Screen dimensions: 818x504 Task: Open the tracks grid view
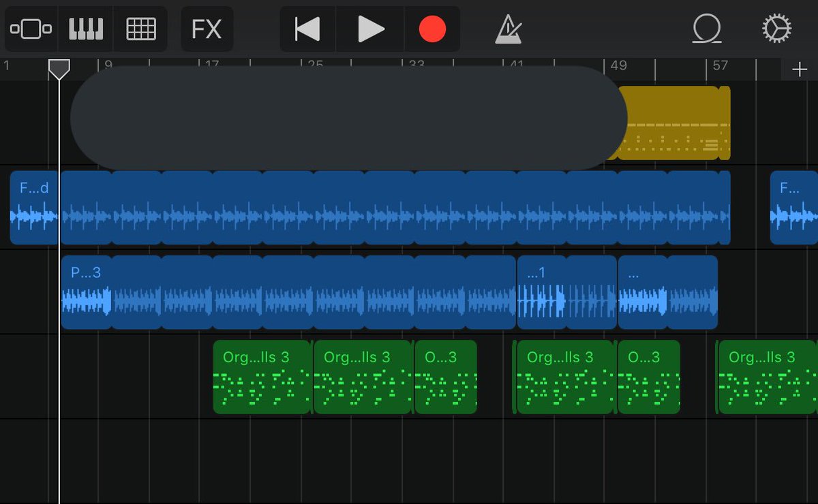coord(141,29)
